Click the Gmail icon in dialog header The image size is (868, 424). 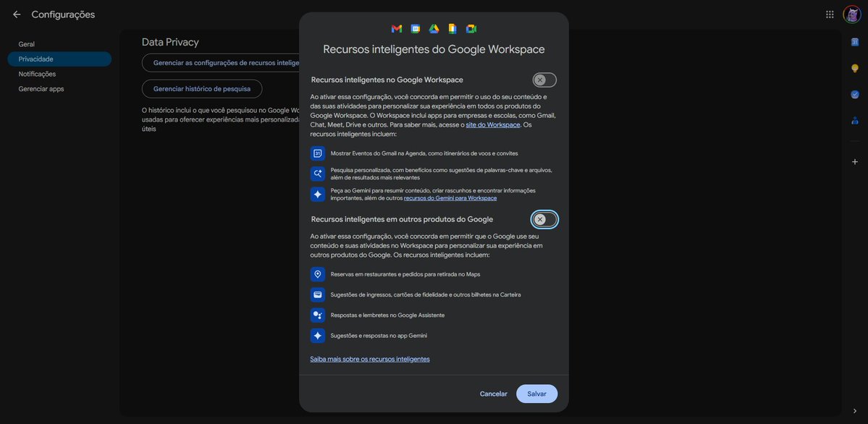click(397, 29)
